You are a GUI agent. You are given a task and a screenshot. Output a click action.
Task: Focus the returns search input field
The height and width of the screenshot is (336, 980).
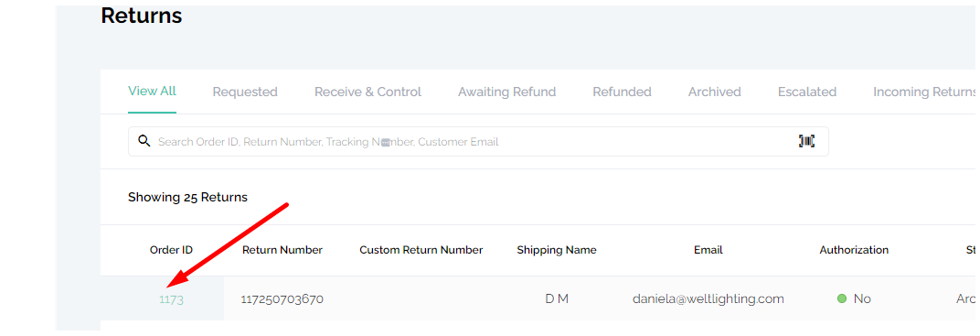click(x=478, y=141)
